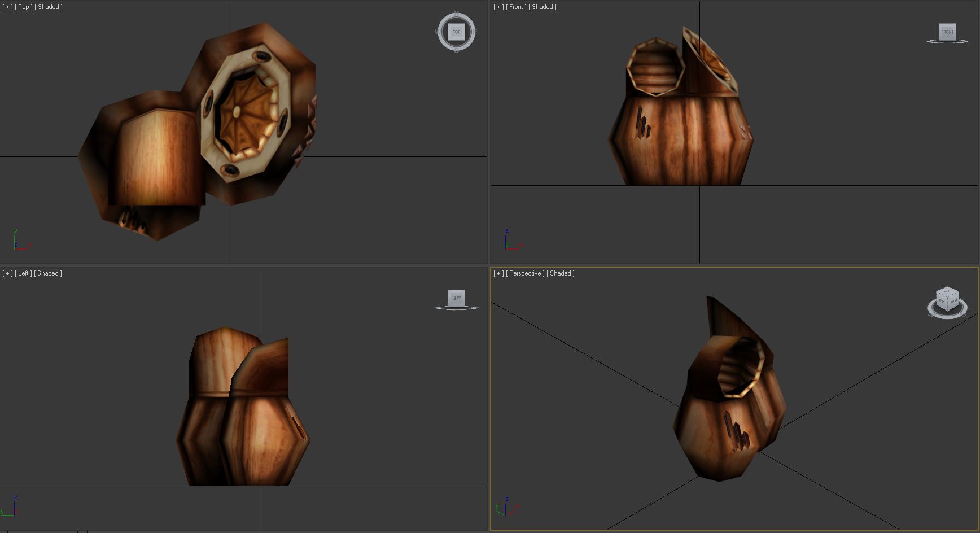The image size is (980, 533).
Task: Open the [Front] point-of-view menu
Action: click(516, 7)
